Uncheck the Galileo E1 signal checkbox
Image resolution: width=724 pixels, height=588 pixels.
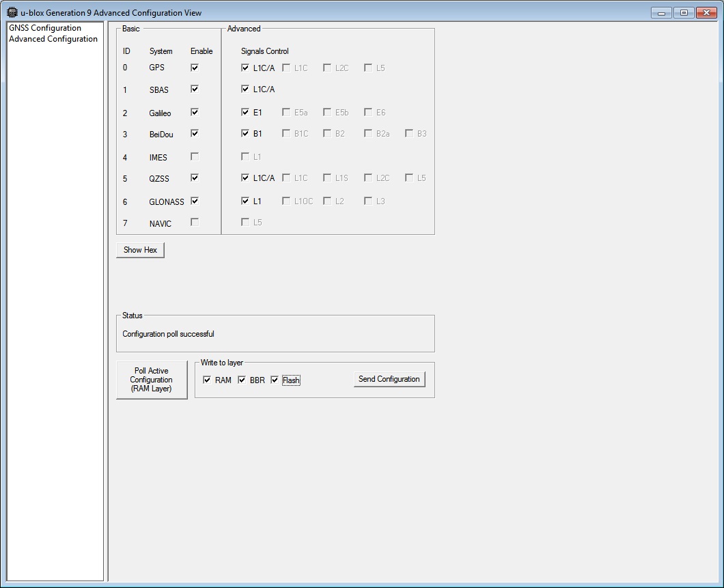(x=245, y=113)
